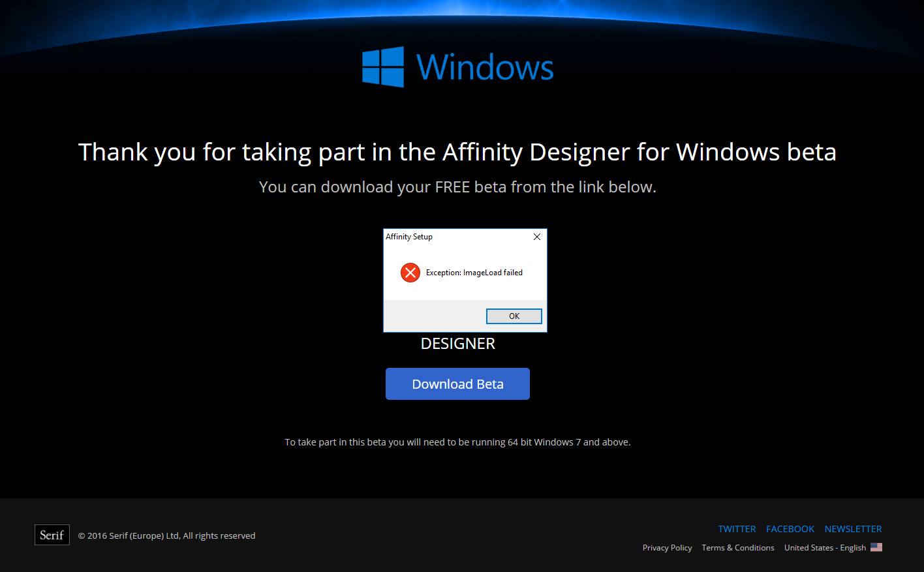924x572 pixels.
Task: Click the Download Beta button
Action: coord(457,384)
